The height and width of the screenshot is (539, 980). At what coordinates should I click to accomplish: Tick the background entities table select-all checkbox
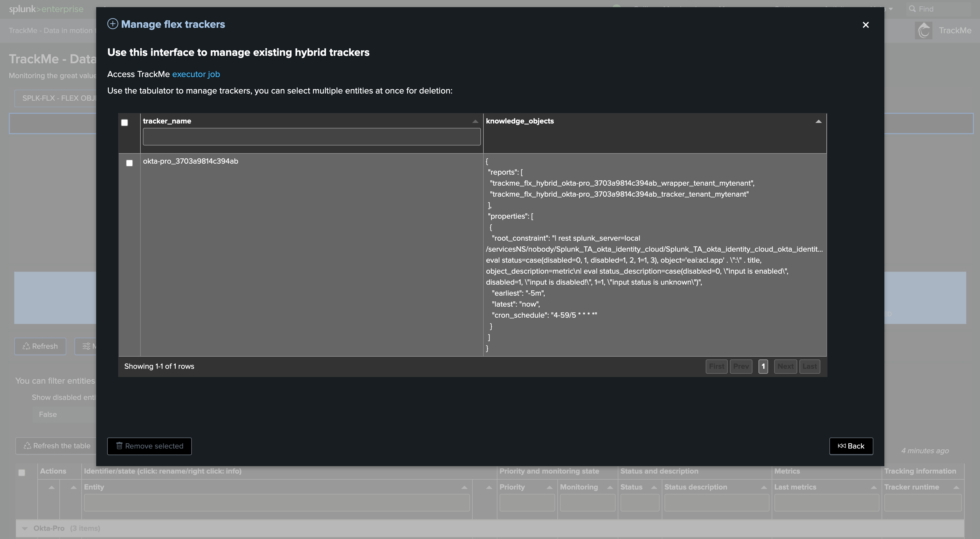[22, 473]
